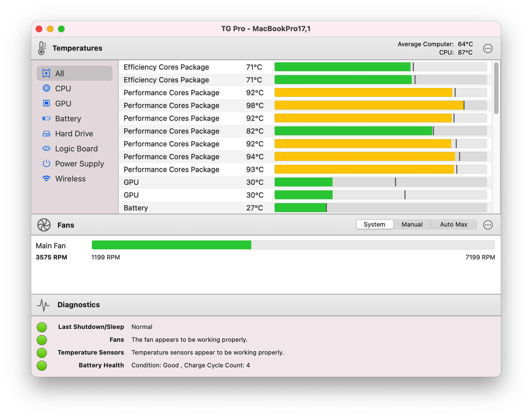Select the Power Supply sidebar label
The width and height of the screenshot is (532, 418).
click(x=79, y=164)
